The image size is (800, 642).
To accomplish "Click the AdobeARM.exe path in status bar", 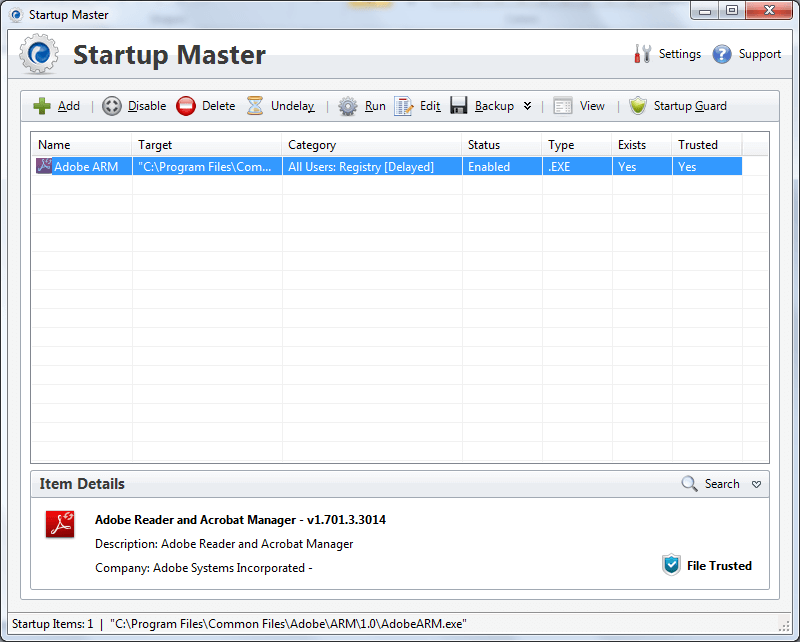I will (288, 624).
